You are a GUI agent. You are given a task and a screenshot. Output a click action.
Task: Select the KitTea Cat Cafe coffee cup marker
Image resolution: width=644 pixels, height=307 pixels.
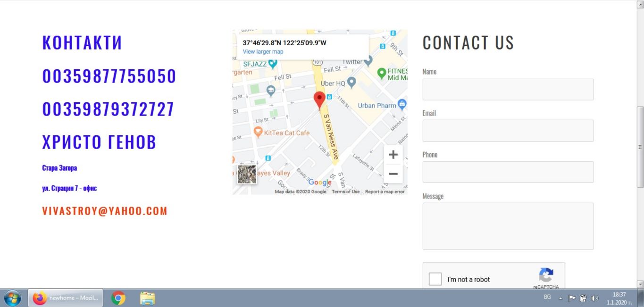tap(258, 132)
